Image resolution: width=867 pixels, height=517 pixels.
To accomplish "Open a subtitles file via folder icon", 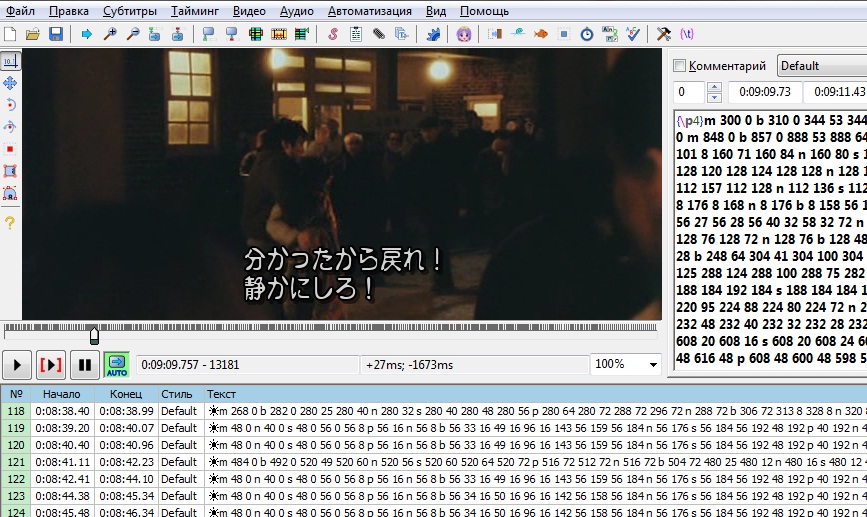I will point(33,34).
